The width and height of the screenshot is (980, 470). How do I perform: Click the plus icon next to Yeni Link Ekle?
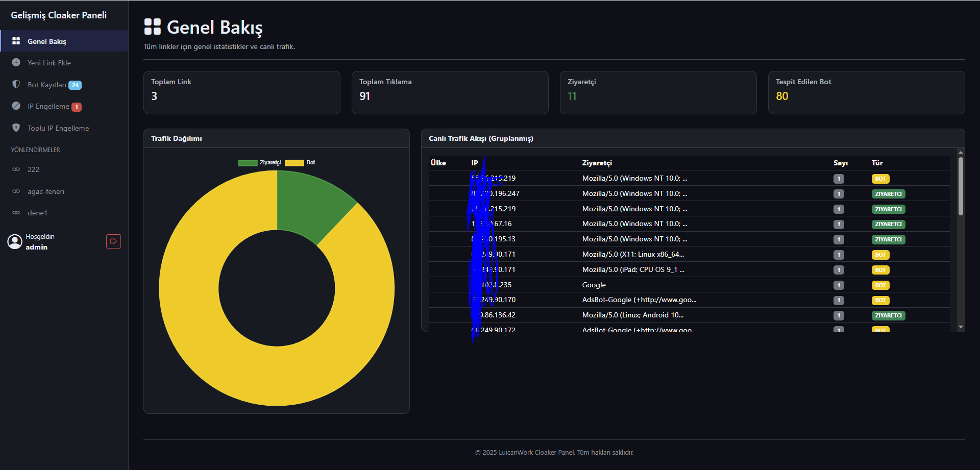pyautogui.click(x=16, y=63)
